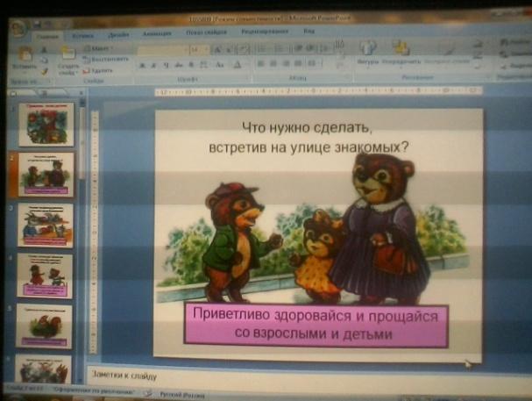
Task: Open the Макет layout dropdown
Action: 98,48
